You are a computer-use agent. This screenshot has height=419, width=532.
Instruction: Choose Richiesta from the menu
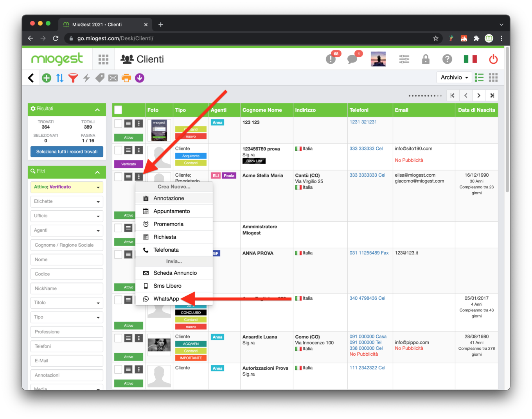tap(174, 237)
